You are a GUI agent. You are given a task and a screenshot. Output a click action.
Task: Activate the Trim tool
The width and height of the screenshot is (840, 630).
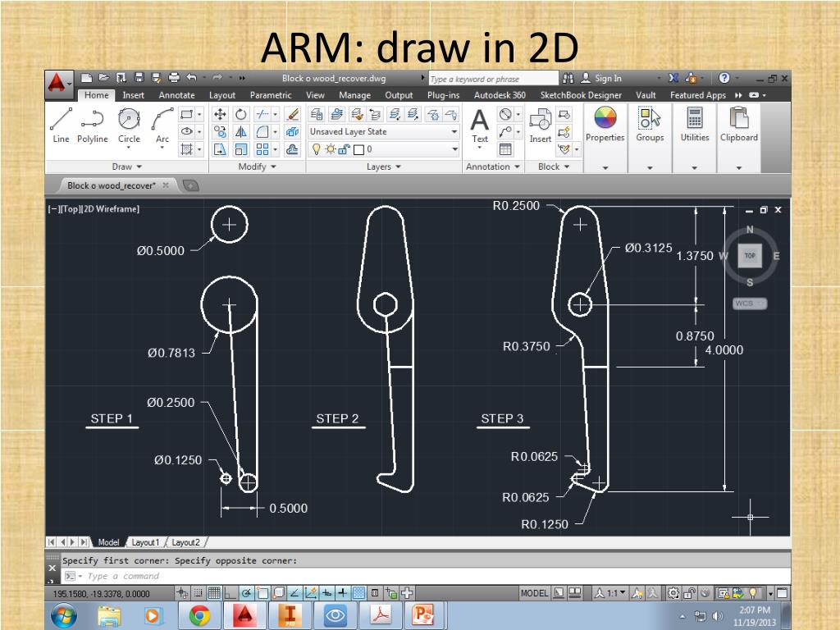point(262,114)
